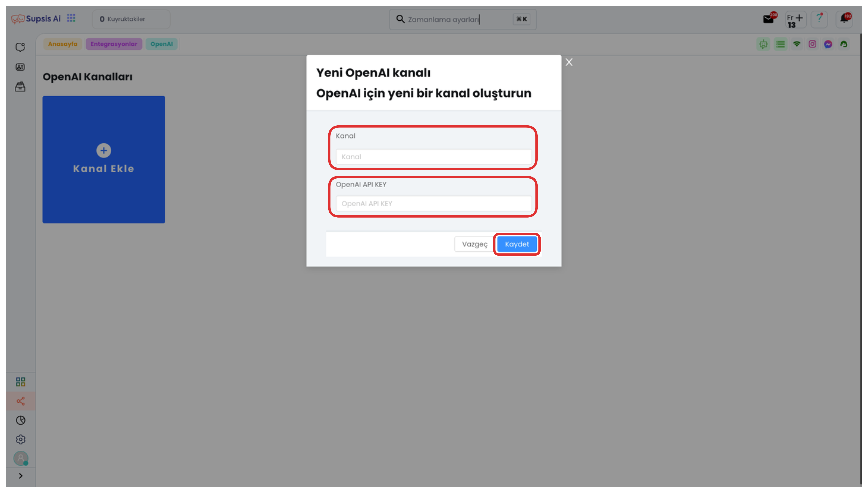Open the dashboard grid sidebar icon
This screenshot has width=868, height=493.
pyautogui.click(x=21, y=382)
